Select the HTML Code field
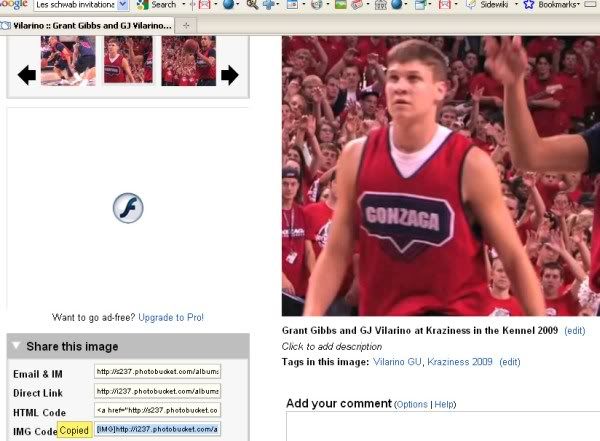This screenshot has width=600, height=441. (x=158, y=410)
